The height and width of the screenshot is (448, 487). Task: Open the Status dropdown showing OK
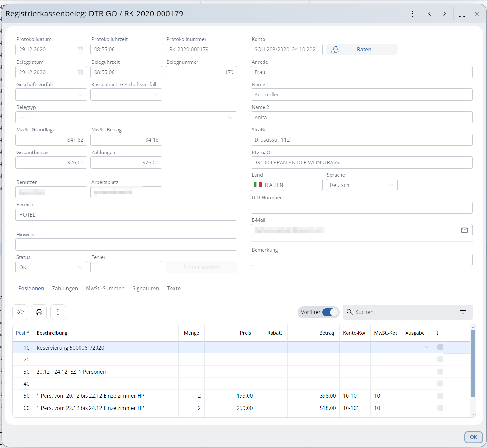click(80, 267)
